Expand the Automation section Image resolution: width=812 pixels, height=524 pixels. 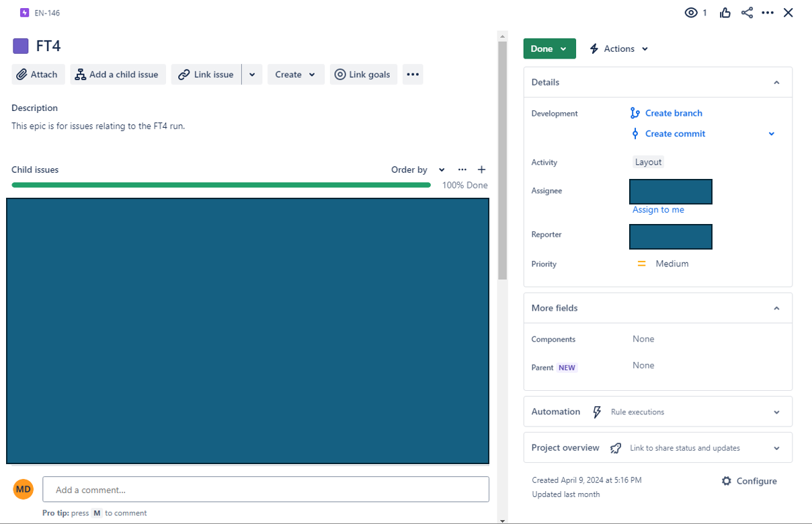pos(776,412)
